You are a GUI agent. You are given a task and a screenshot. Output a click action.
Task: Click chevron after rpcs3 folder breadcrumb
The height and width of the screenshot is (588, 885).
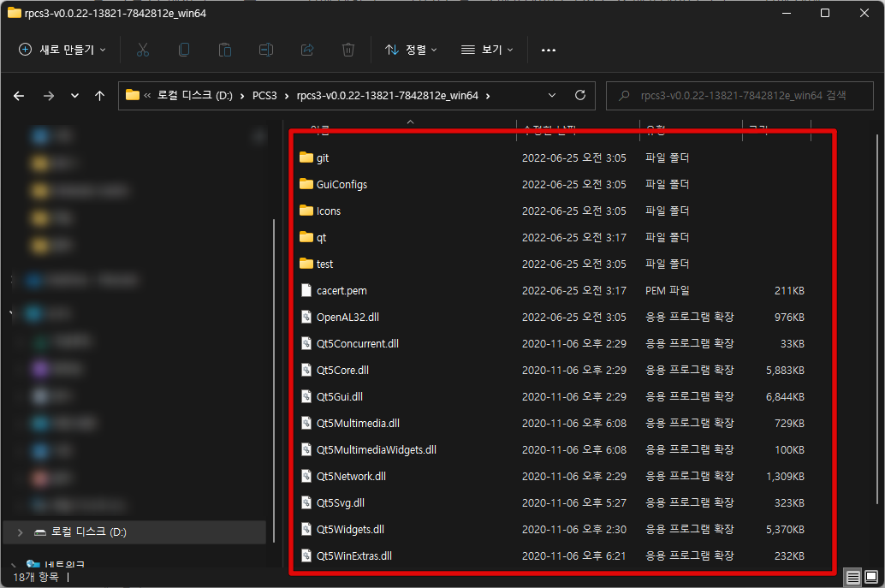point(488,96)
